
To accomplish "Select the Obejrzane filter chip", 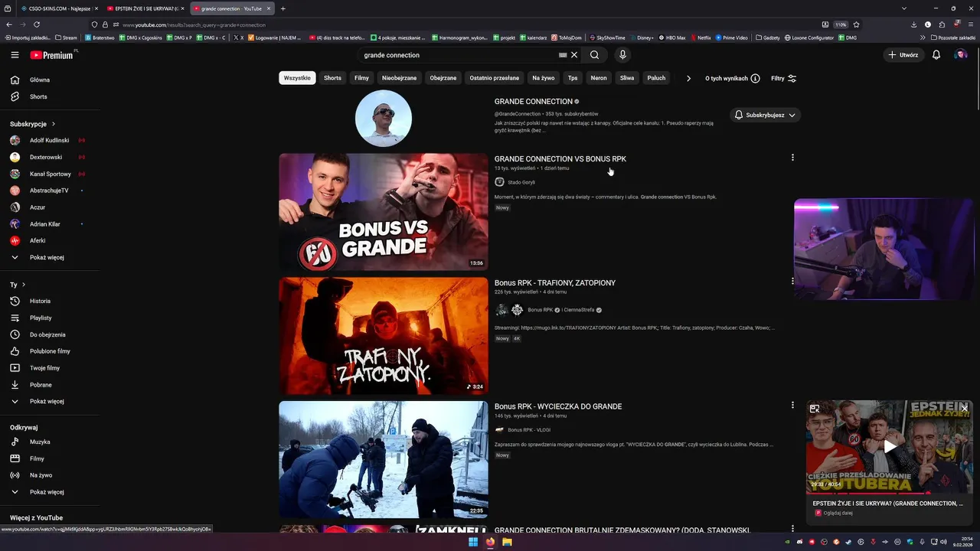I will [443, 78].
